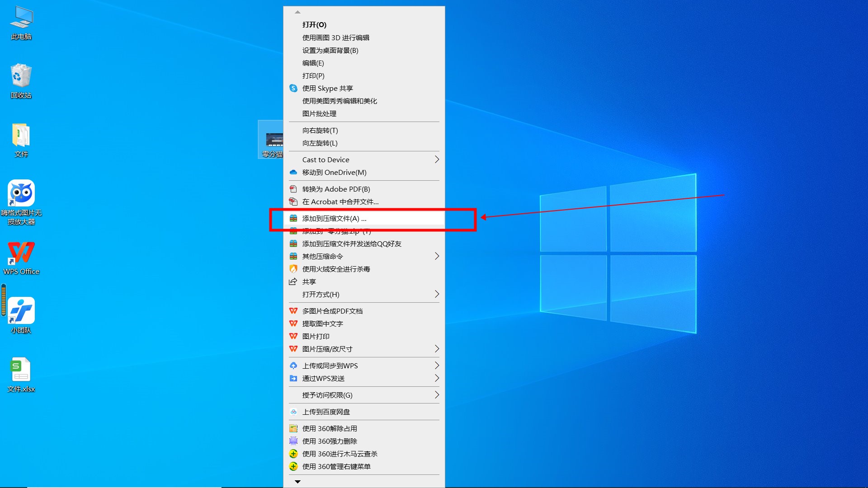Click 使用火绒安全进行杀毒 entry
868x488 pixels.
click(336, 269)
